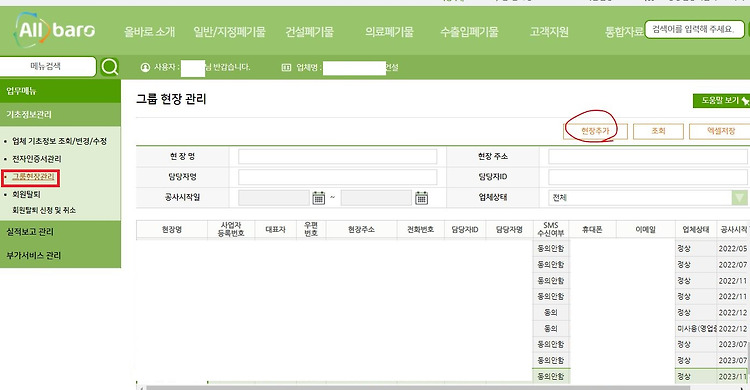
Task: Open 업체 기초정보 조회/변경/수정 link
Action: [59, 141]
